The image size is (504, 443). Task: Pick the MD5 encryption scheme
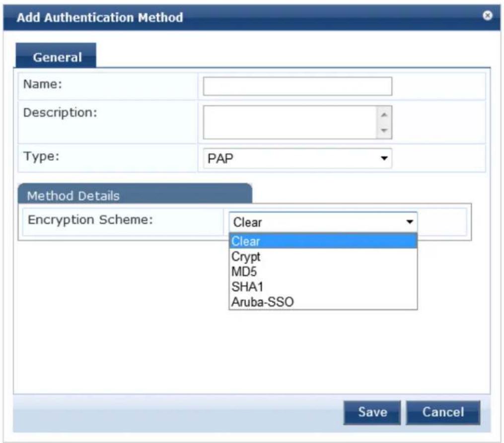coord(323,271)
